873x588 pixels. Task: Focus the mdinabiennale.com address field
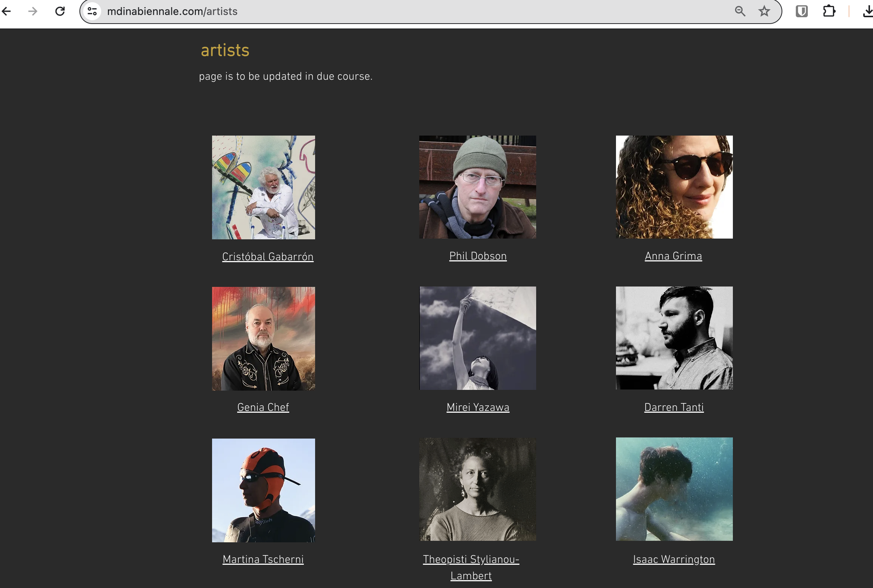[413, 11]
